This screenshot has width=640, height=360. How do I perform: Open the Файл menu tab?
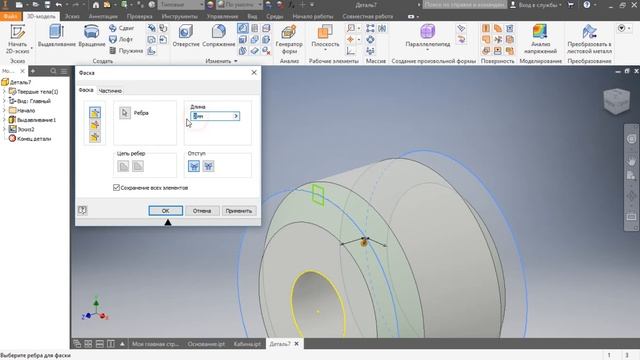pyautogui.click(x=11, y=16)
